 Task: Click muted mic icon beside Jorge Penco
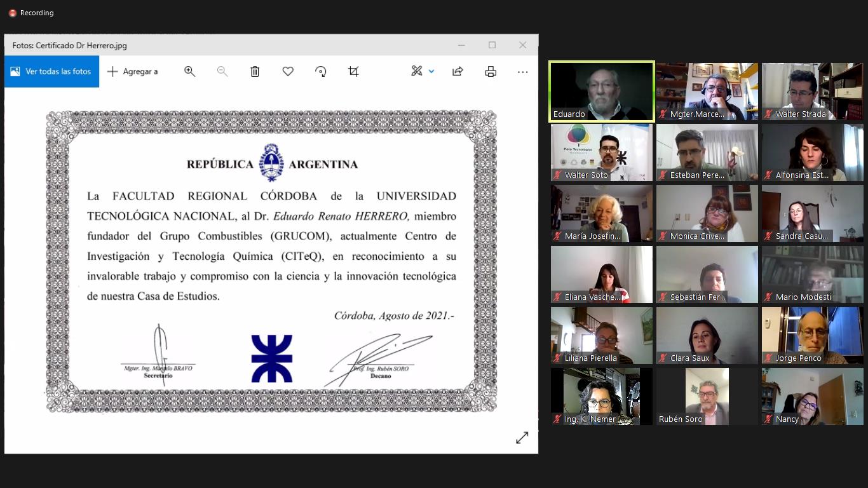pos(768,358)
